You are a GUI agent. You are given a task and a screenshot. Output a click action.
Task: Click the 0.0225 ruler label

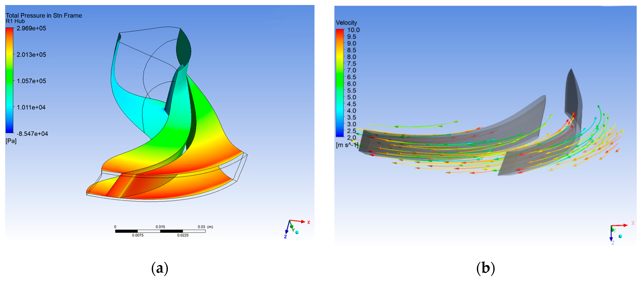pyautogui.click(x=183, y=235)
